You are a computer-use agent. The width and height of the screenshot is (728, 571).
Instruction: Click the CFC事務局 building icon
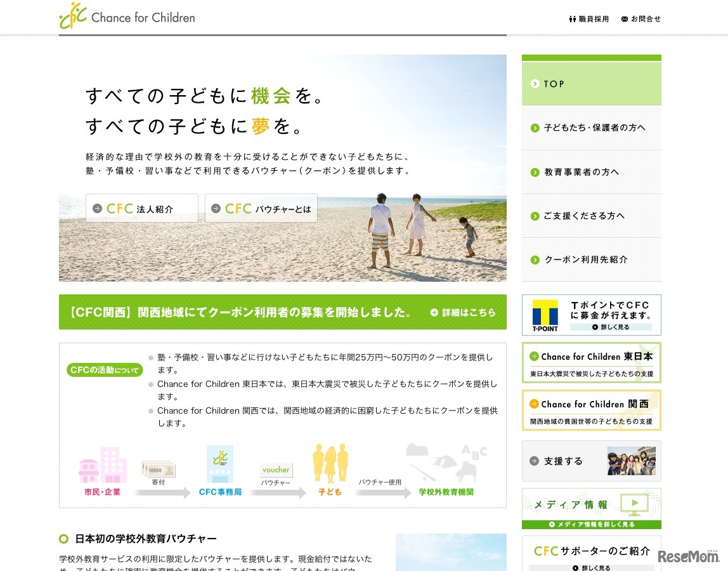[220, 464]
